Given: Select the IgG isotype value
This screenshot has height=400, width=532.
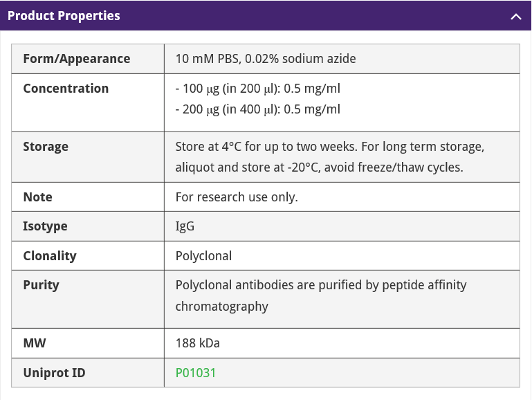Looking at the screenshot, I should tap(185, 226).
